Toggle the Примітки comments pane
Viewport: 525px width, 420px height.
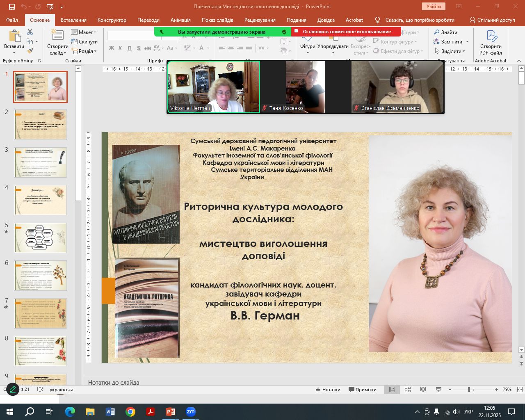point(363,389)
